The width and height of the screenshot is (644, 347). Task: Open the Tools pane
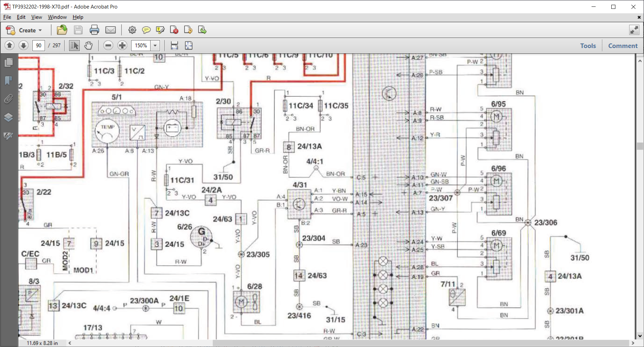point(588,46)
